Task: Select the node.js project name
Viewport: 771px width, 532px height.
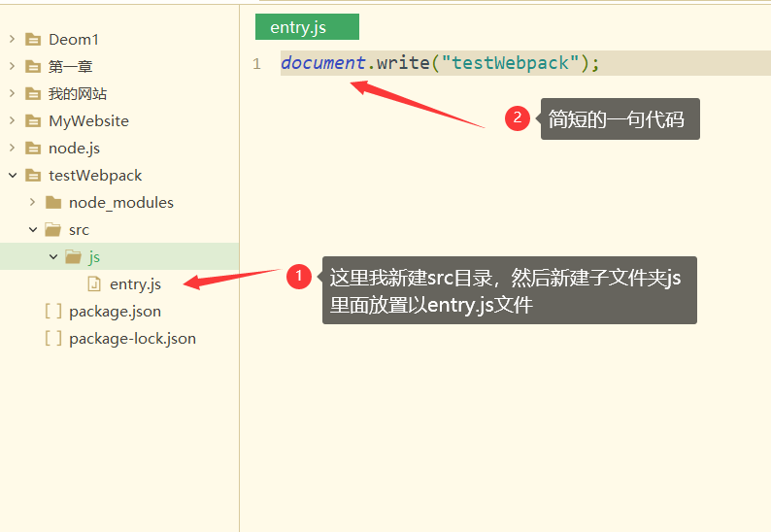Action: [74, 148]
